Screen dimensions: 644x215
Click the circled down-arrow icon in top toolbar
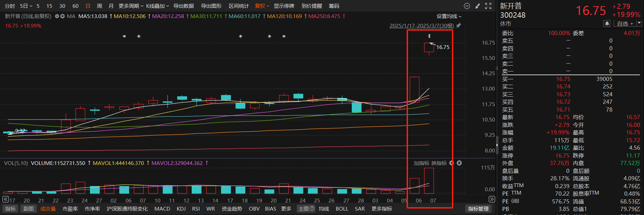[x=467, y=6]
